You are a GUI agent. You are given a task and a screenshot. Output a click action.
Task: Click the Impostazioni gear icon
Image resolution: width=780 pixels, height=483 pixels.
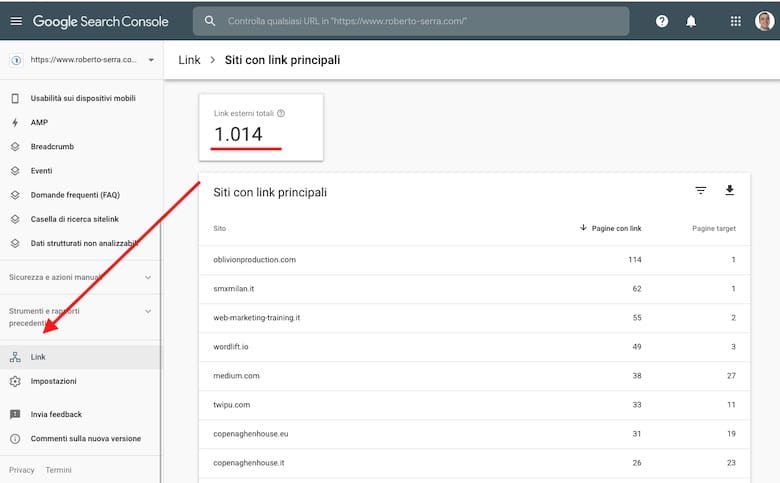15,381
